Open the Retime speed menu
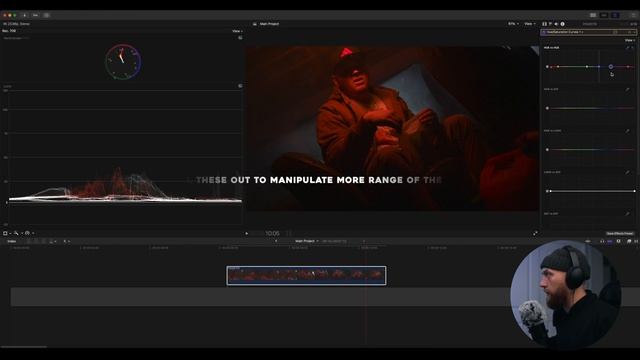This screenshot has height=360, width=640. tap(29, 233)
